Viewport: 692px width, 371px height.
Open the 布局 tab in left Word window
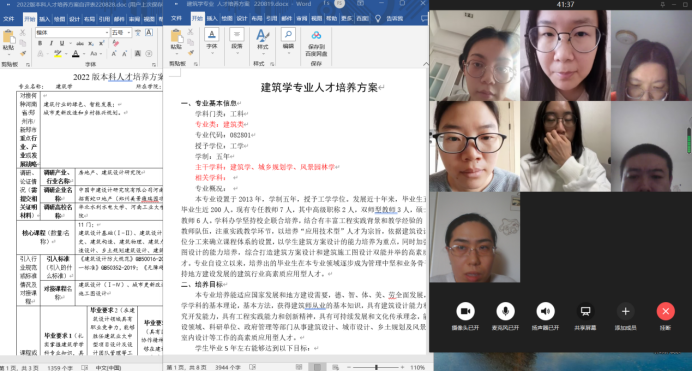point(89,19)
